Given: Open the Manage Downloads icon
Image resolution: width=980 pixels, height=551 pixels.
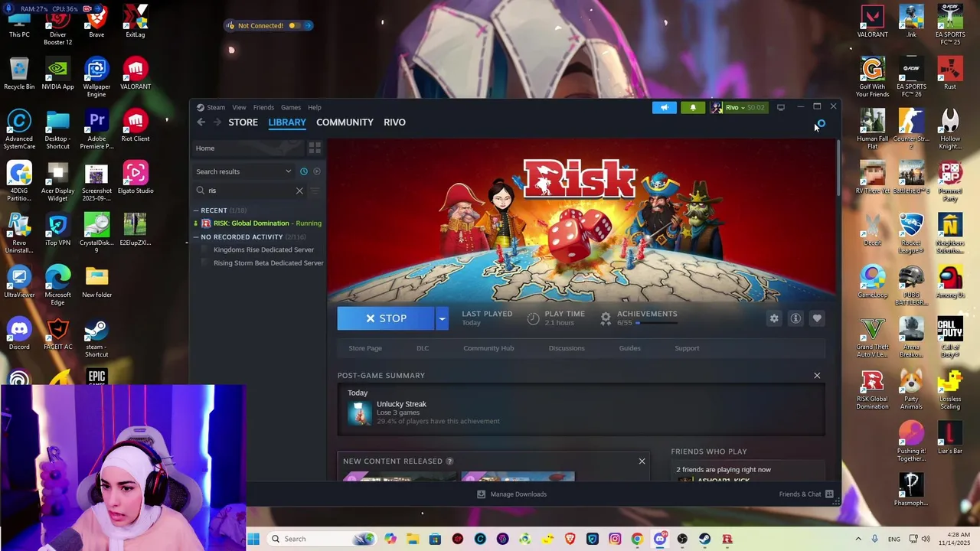Looking at the screenshot, I should pyautogui.click(x=481, y=494).
